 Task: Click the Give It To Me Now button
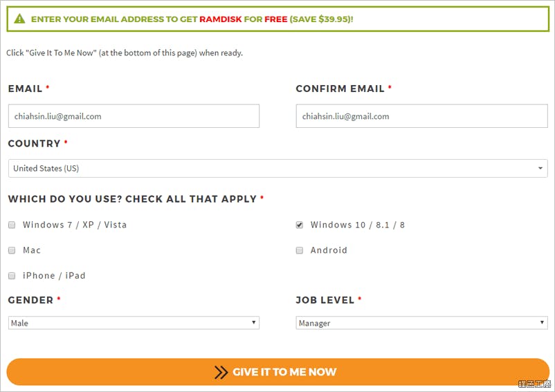[278, 372]
